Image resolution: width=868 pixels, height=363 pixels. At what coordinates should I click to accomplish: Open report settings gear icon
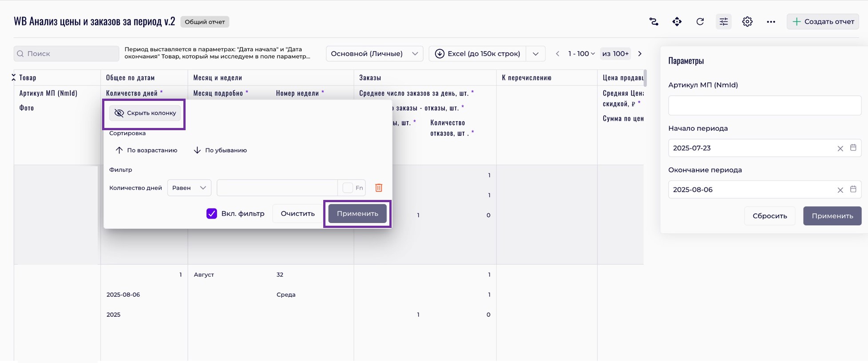747,22
